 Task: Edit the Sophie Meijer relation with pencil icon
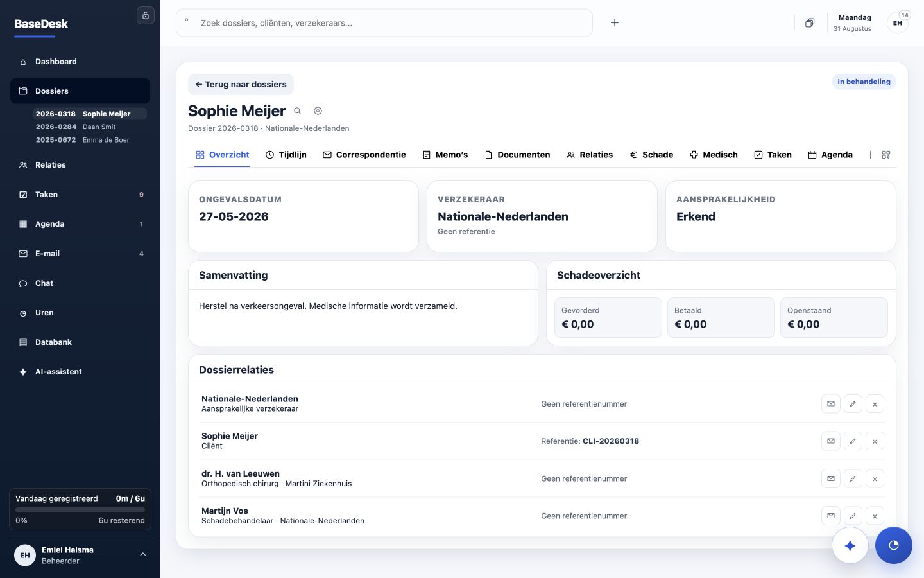pos(853,441)
